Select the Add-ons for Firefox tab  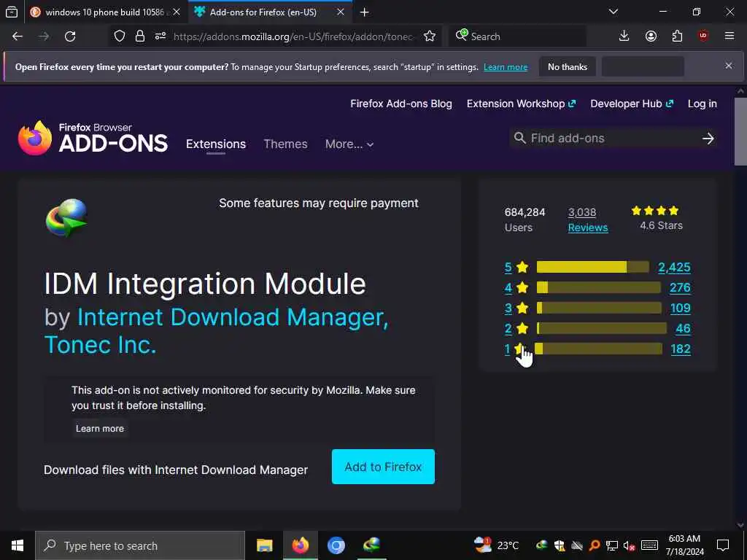click(263, 12)
